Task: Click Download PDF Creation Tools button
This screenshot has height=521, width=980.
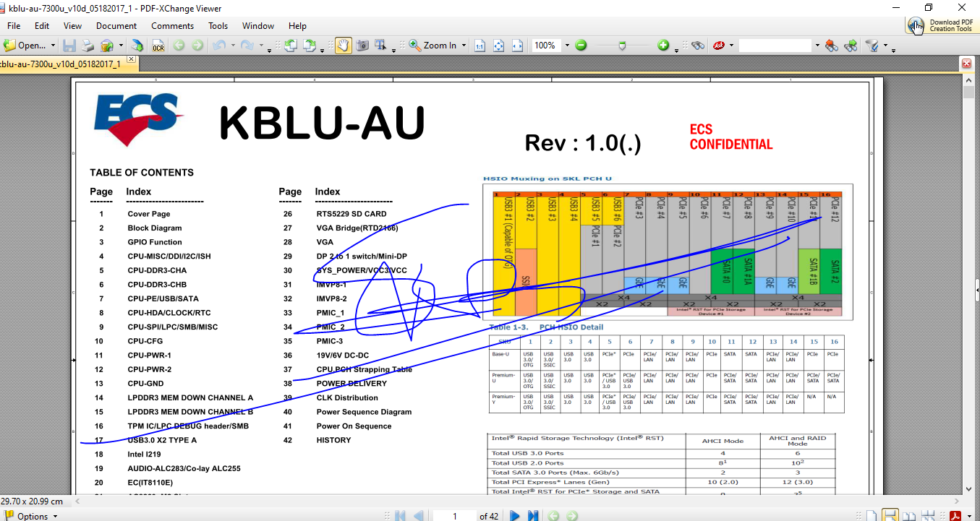Action: click(x=941, y=26)
